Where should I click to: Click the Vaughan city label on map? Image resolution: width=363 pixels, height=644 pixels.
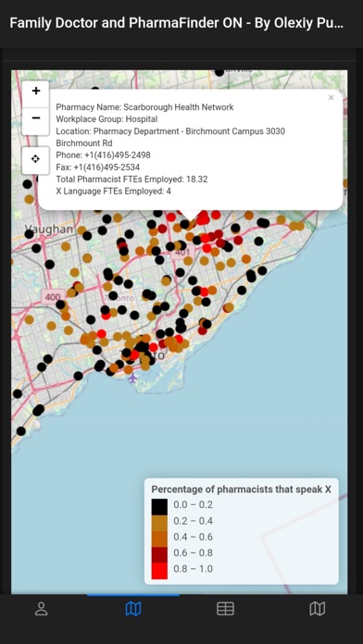(x=48, y=229)
